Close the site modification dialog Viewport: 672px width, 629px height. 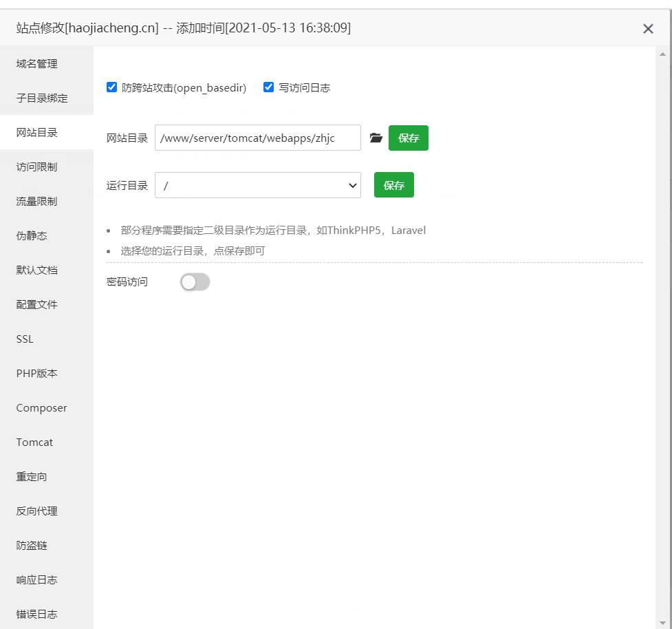(x=648, y=28)
